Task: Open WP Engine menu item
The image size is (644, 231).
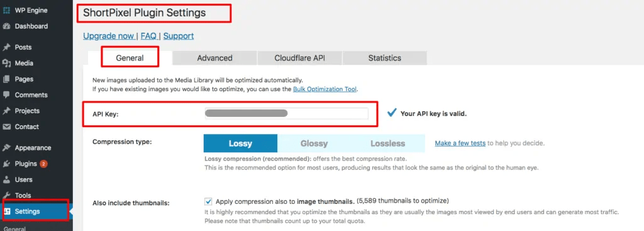Action: (x=31, y=10)
